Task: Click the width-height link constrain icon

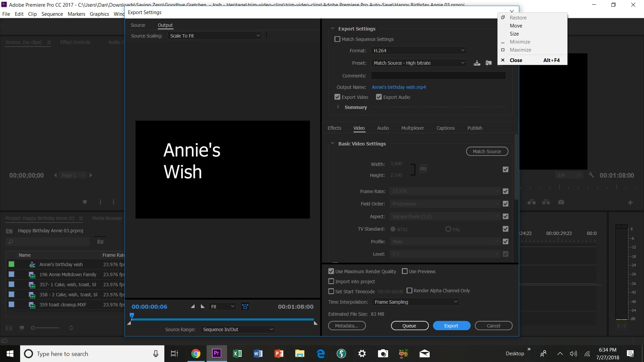Action: pos(423,169)
